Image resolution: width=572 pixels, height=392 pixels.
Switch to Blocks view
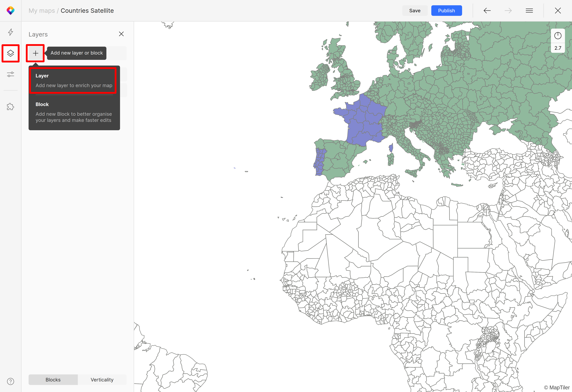pyautogui.click(x=53, y=380)
